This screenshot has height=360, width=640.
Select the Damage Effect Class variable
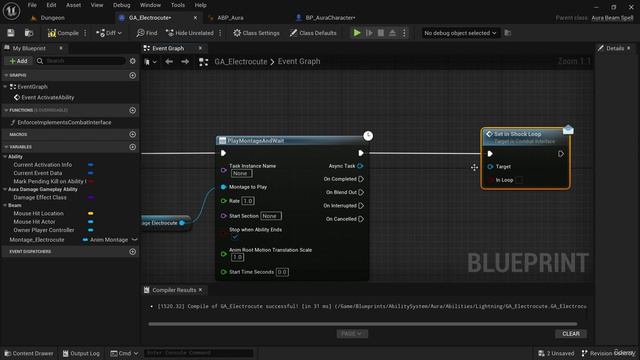[x=40, y=198]
